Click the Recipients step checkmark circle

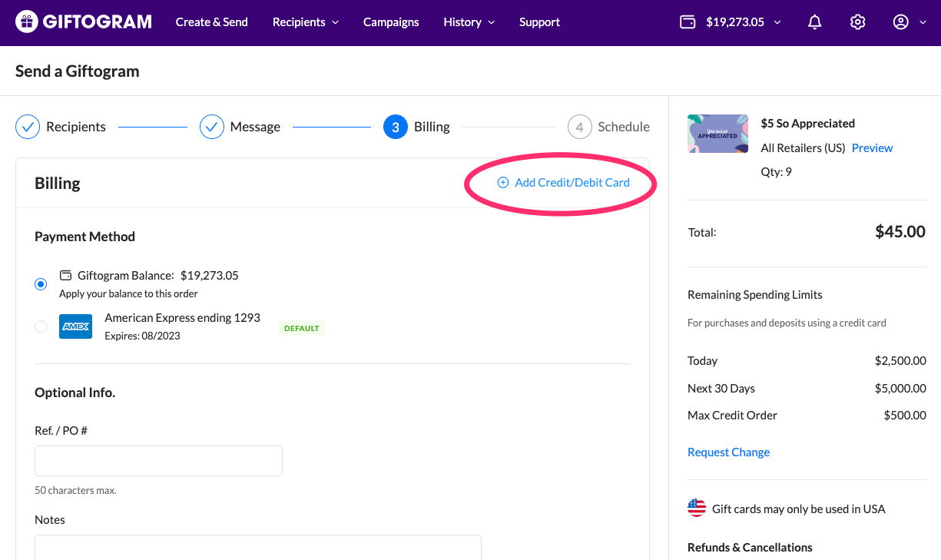(x=28, y=127)
